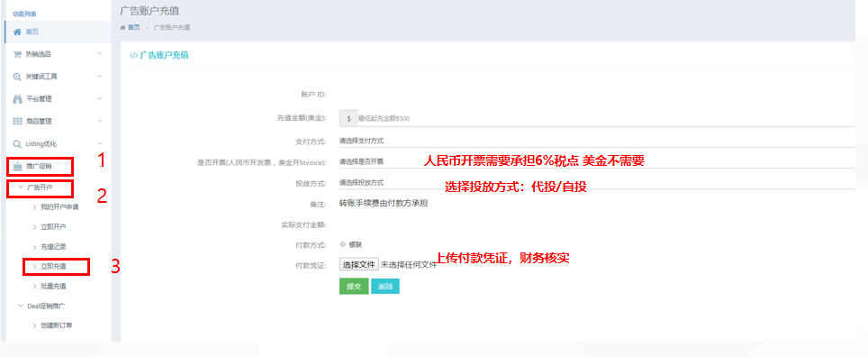This screenshot has height=357, width=868.
Task: Collapse the Deal促销推广 submenu
Action: [21, 306]
